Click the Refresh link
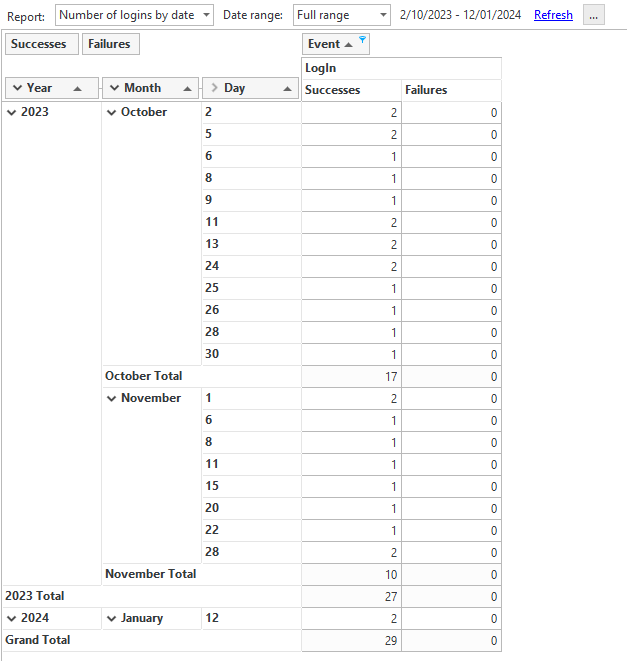The width and height of the screenshot is (627, 661). coord(553,15)
